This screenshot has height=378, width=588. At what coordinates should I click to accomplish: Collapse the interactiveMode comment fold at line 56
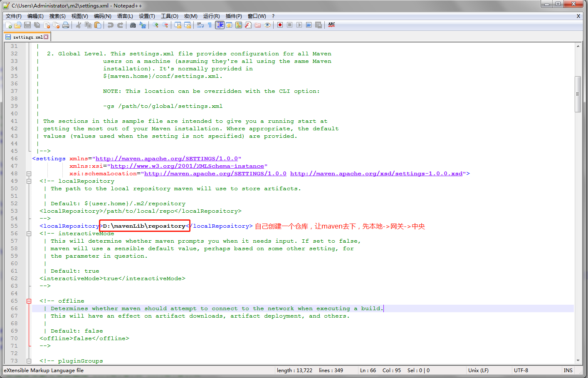tap(29, 234)
